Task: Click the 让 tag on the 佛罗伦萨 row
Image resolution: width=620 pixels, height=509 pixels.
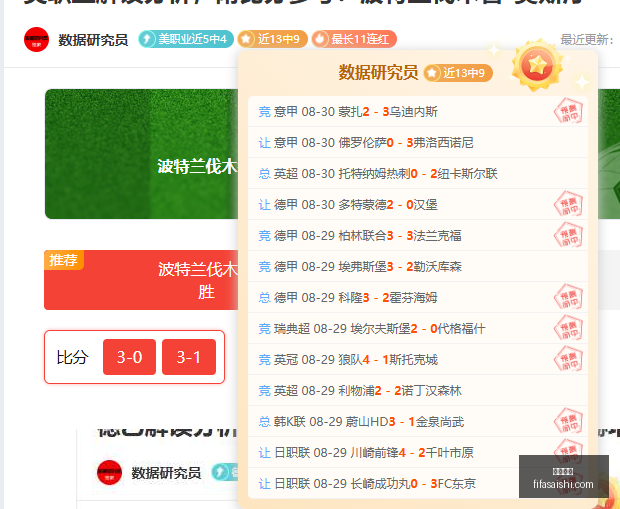Action: pyautogui.click(x=265, y=143)
